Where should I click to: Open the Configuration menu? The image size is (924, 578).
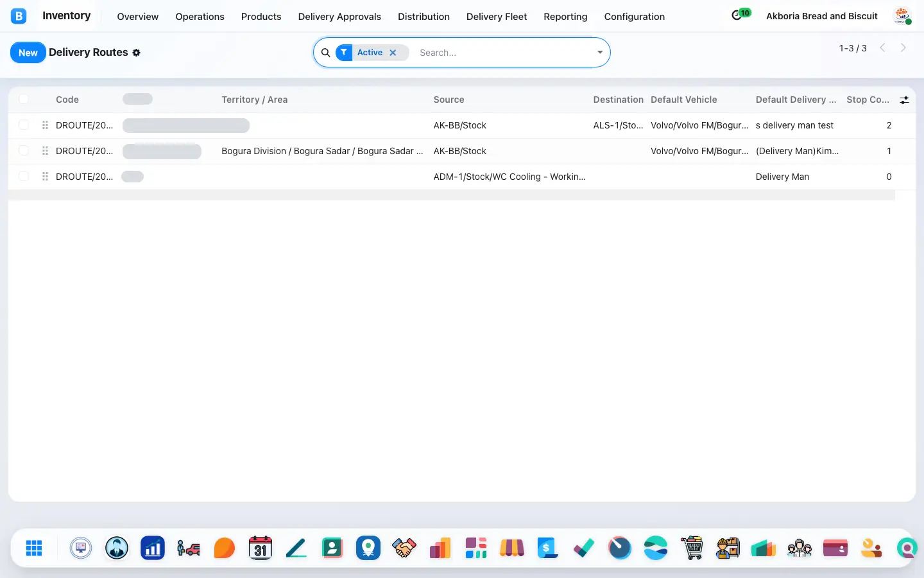pos(634,17)
